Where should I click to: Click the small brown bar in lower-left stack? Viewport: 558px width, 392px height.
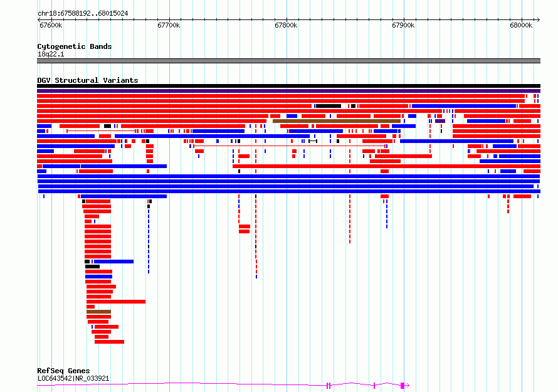tap(98, 312)
